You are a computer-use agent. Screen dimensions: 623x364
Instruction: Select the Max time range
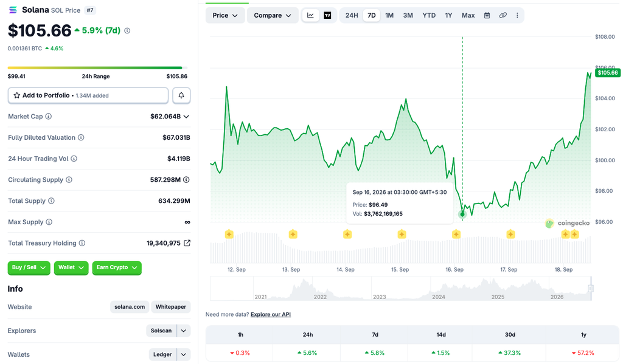(468, 15)
